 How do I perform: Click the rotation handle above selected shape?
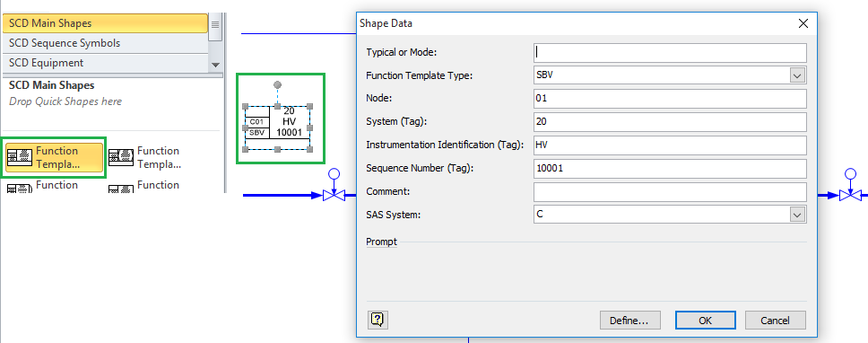click(277, 84)
